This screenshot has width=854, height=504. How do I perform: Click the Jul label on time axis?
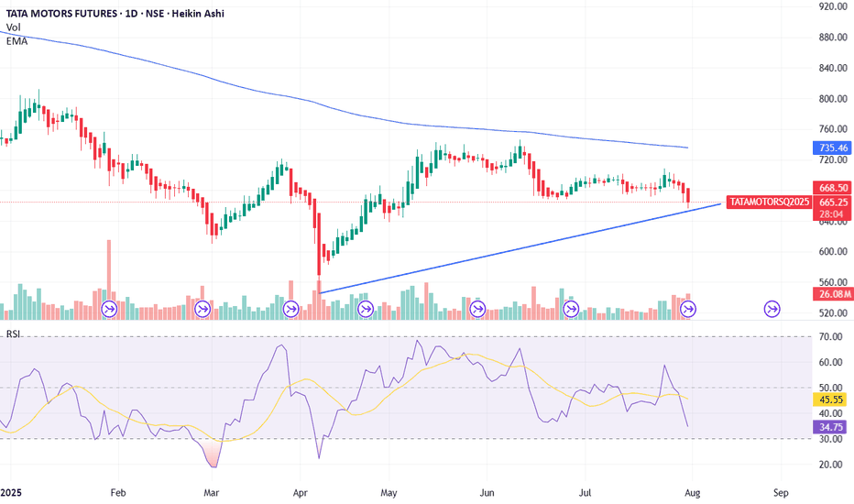pos(585,493)
